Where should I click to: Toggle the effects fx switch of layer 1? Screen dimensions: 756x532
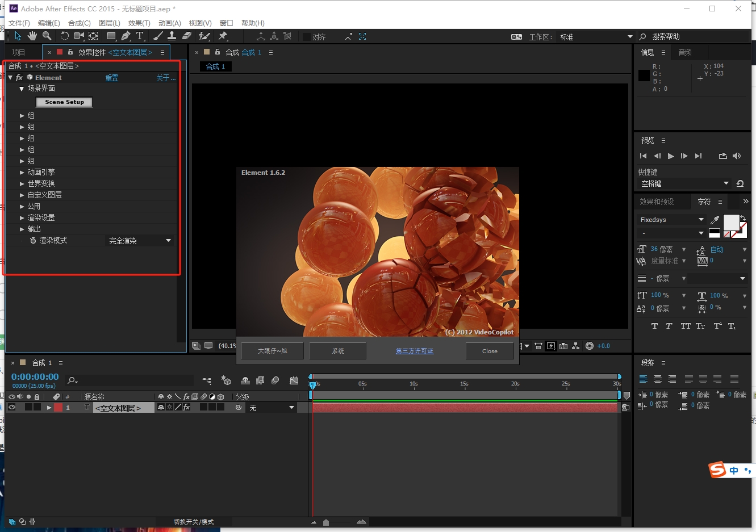click(x=186, y=407)
